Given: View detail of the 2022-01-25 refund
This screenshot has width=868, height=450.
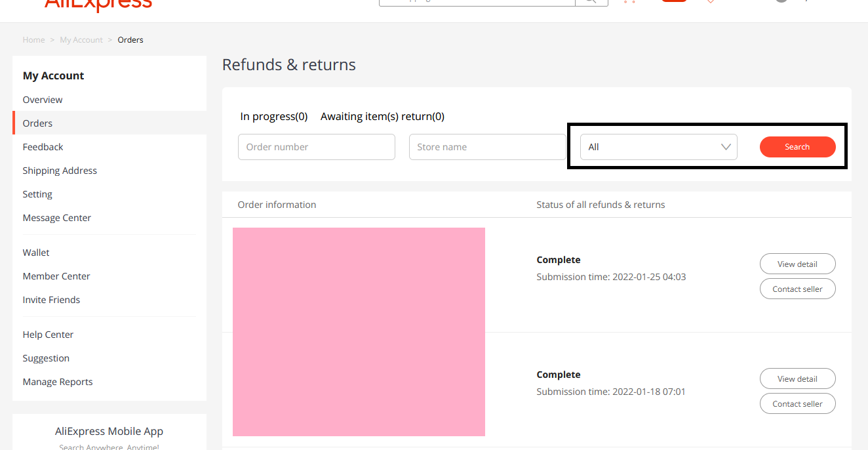Looking at the screenshot, I should tap(797, 264).
